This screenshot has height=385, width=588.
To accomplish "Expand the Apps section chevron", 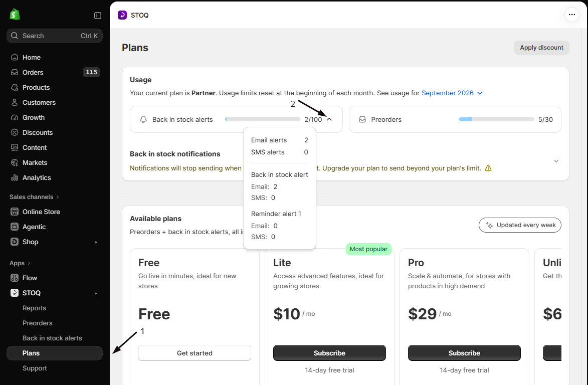I will click(x=29, y=263).
